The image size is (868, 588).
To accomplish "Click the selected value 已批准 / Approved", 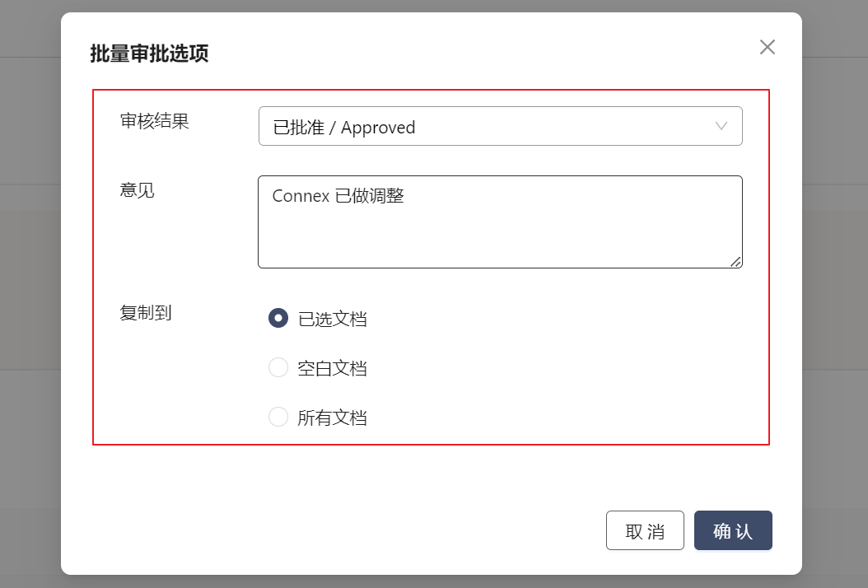I will (344, 128).
